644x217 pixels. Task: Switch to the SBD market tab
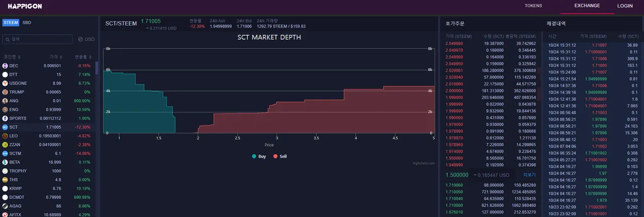[x=27, y=23]
